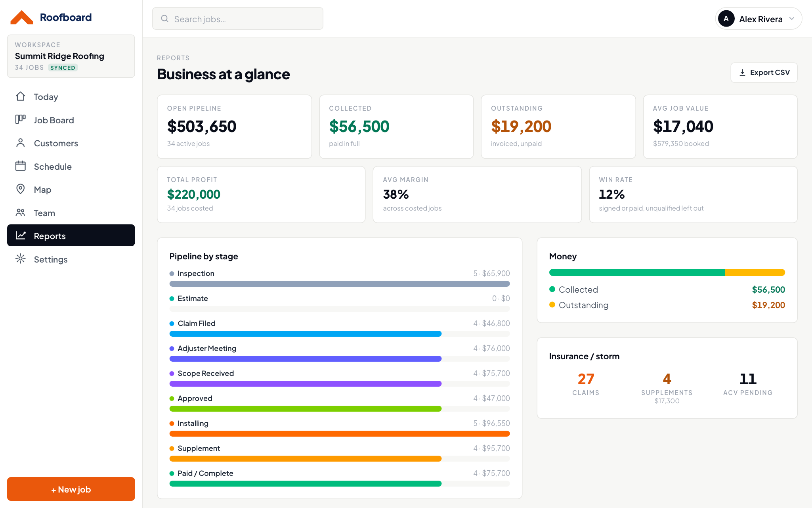812x508 pixels.
Task: Click the Settings gear icon
Action: tap(21, 259)
